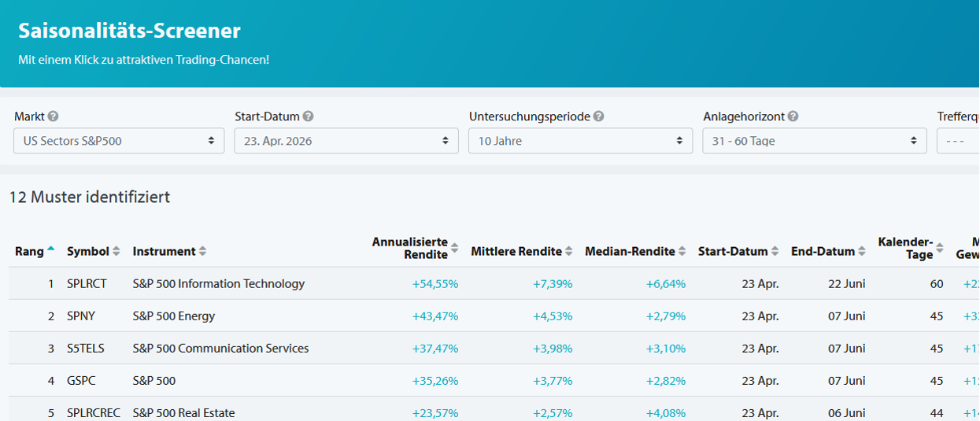
Task: Click S&P 500 instrument in GSPC row
Action: click(x=154, y=380)
